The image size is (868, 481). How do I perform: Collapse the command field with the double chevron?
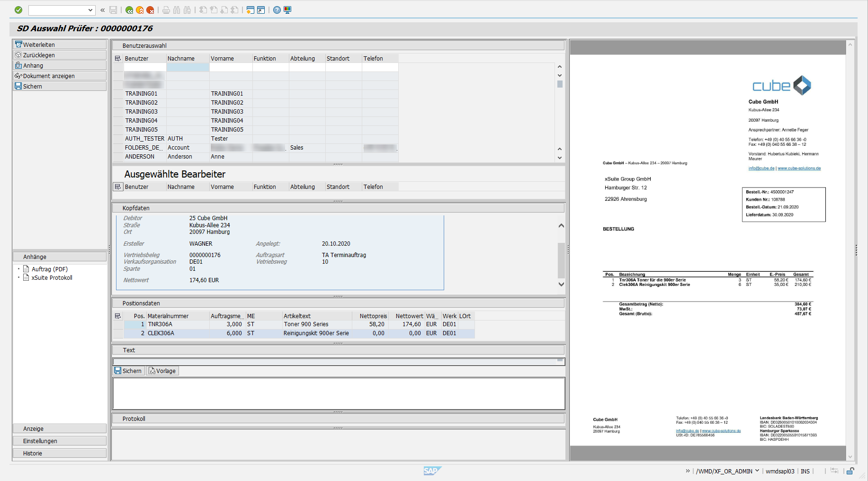(102, 9)
